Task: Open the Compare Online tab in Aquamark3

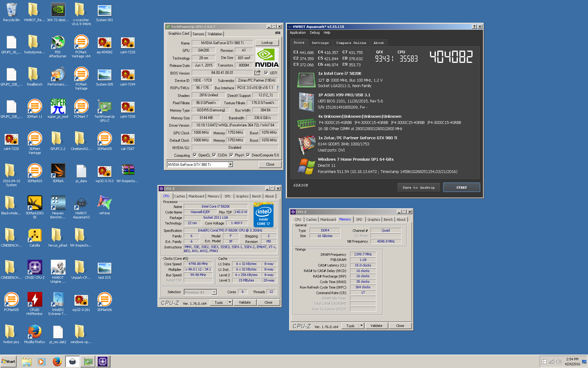Action: pos(351,43)
